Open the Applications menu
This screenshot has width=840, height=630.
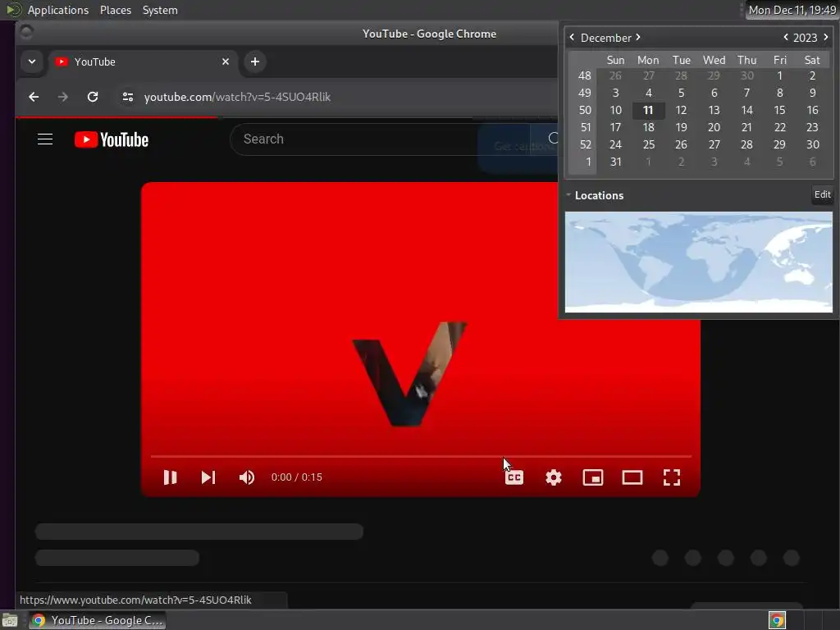pyautogui.click(x=58, y=10)
